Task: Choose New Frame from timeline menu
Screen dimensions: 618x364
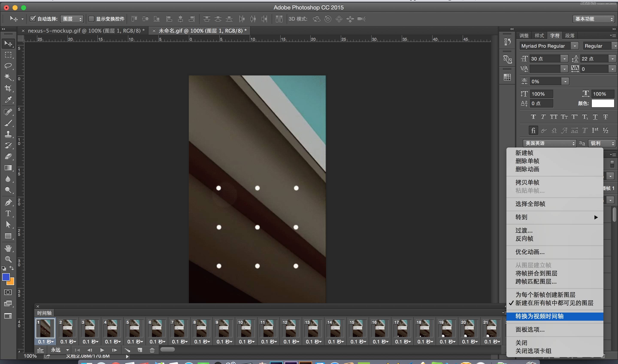Action: point(524,153)
